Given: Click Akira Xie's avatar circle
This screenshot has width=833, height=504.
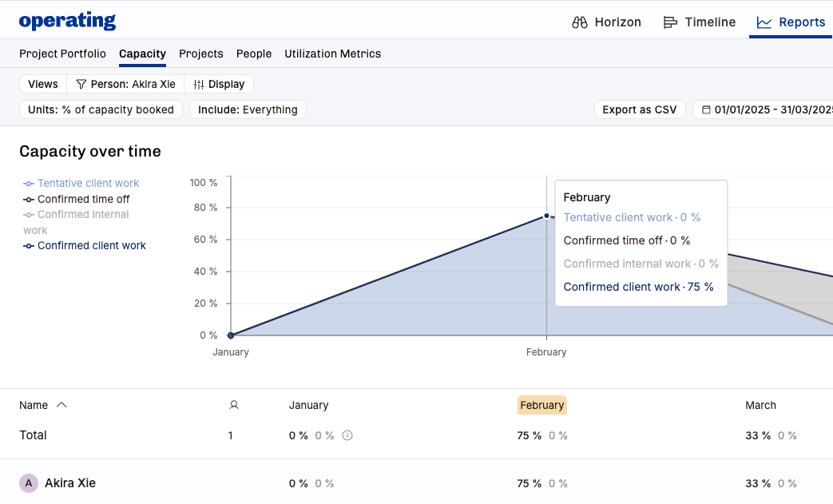Looking at the screenshot, I should point(29,483).
